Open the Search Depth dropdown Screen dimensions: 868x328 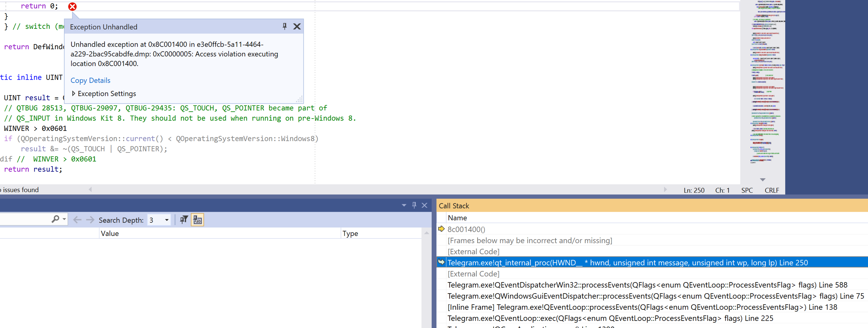[x=166, y=220]
